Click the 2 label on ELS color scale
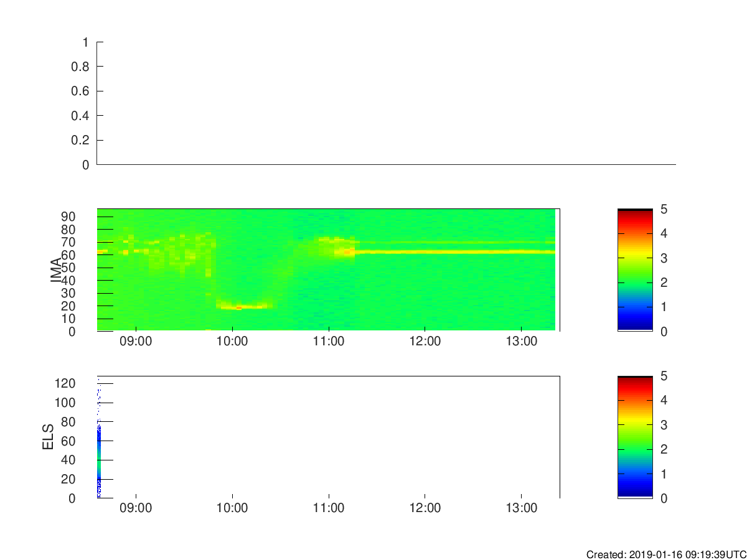The width and height of the screenshot is (747, 560). (664, 449)
